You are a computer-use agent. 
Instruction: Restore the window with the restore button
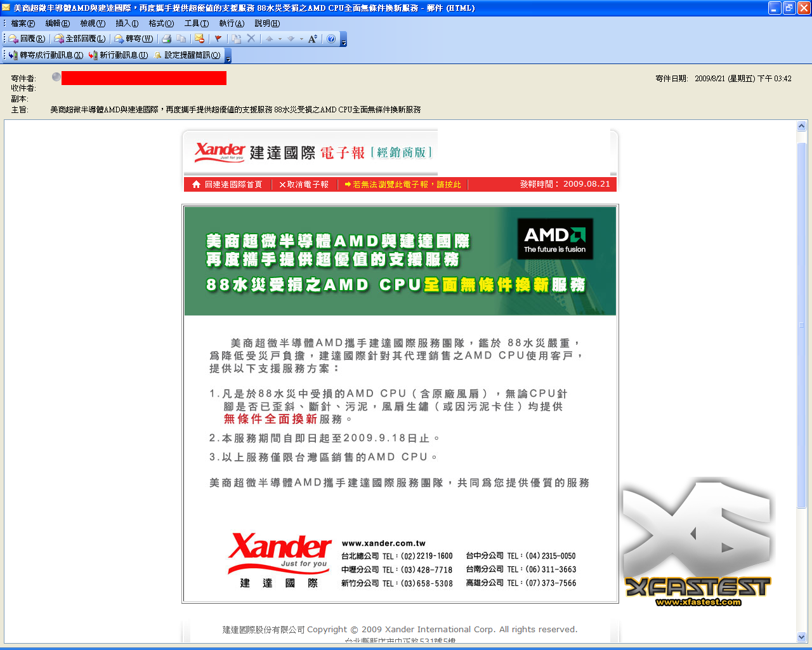[x=789, y=8]
